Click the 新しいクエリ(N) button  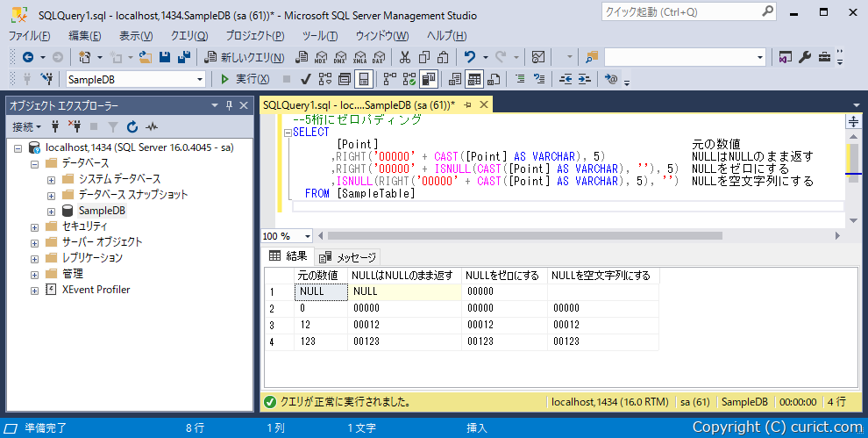coord(244,57)
